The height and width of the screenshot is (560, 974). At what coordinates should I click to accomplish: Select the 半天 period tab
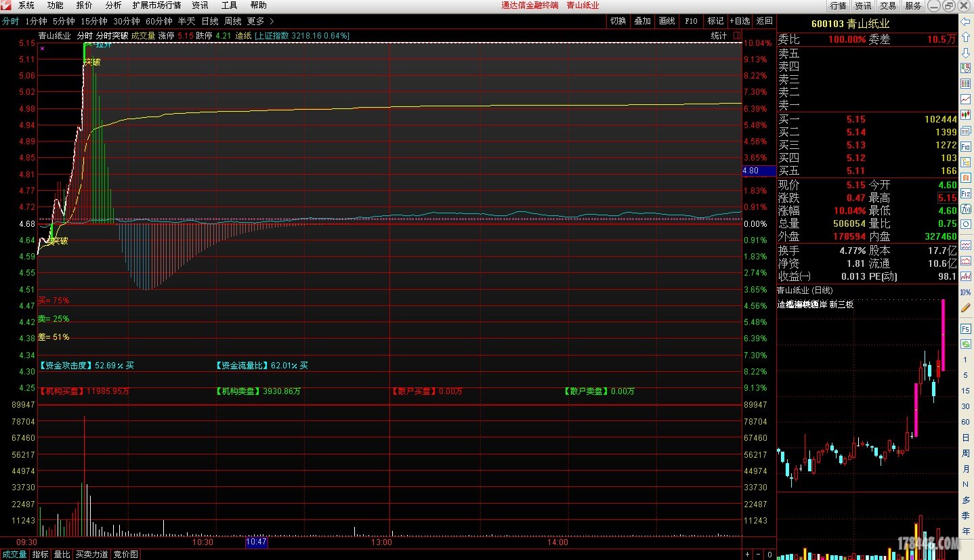coord(187,21)
